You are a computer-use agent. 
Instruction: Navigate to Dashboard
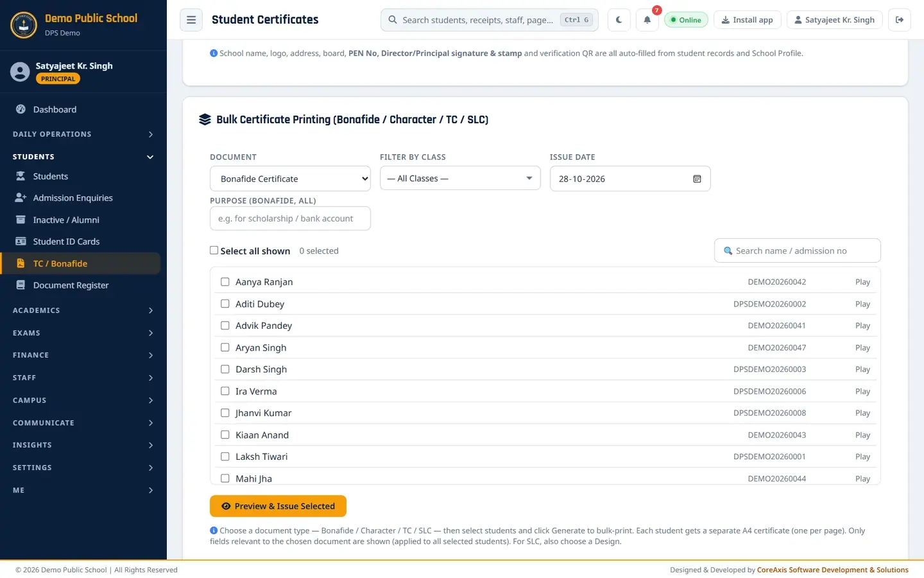click(x=81, y=109)
